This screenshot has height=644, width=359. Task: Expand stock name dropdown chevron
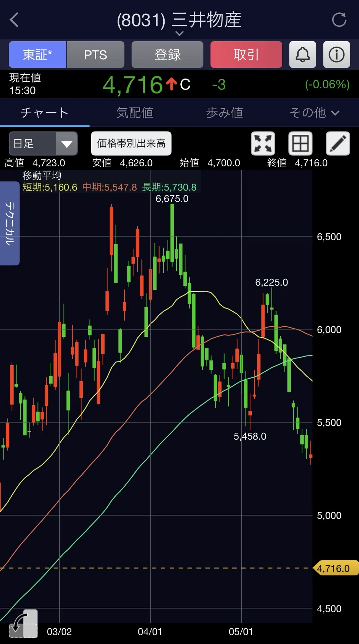coord(180,34)
